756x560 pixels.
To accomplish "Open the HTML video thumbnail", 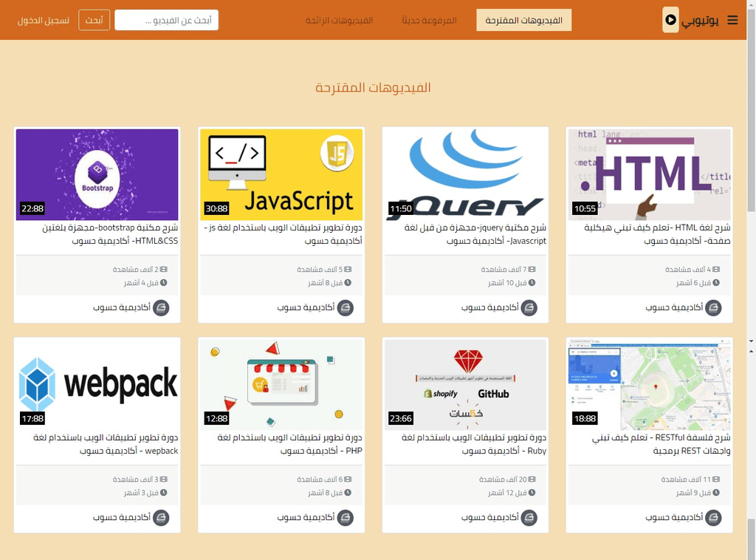I will click(650, 174).
